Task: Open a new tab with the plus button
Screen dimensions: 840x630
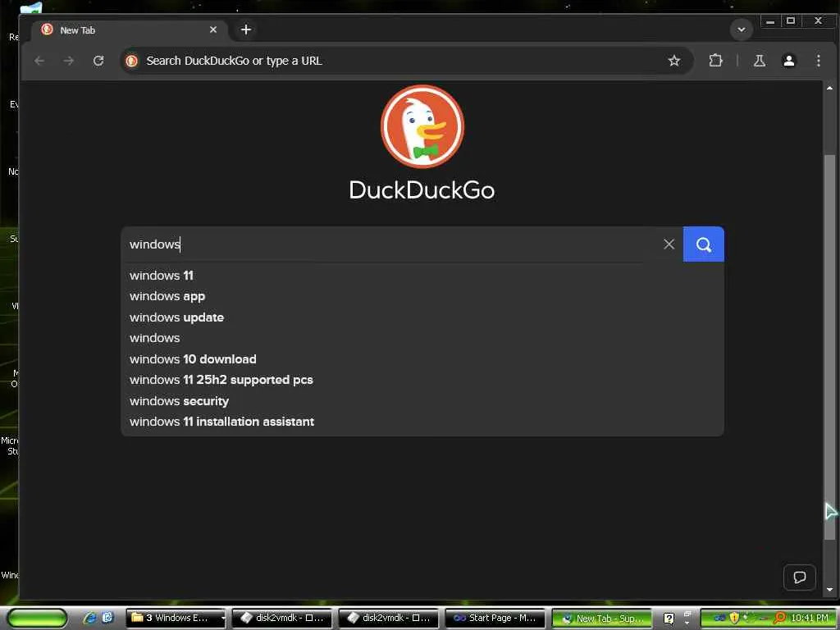Action: pos(246,30)
